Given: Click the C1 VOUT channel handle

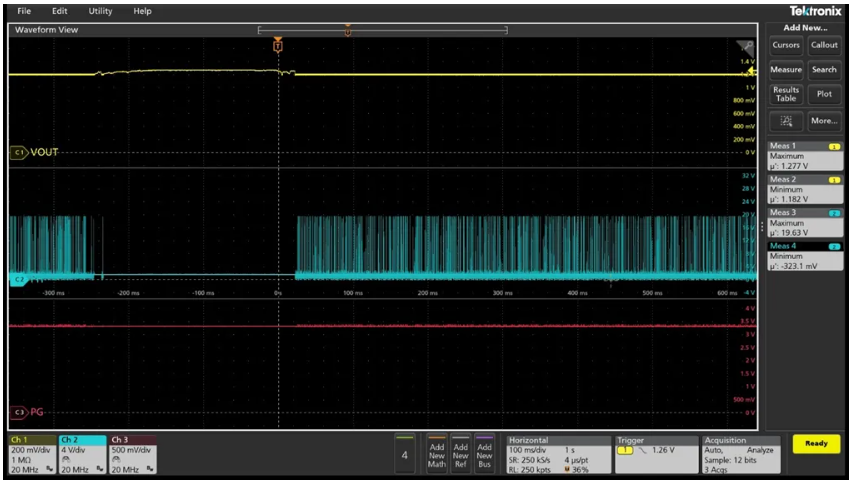Looking at the screenshot, I should point(19,152).
